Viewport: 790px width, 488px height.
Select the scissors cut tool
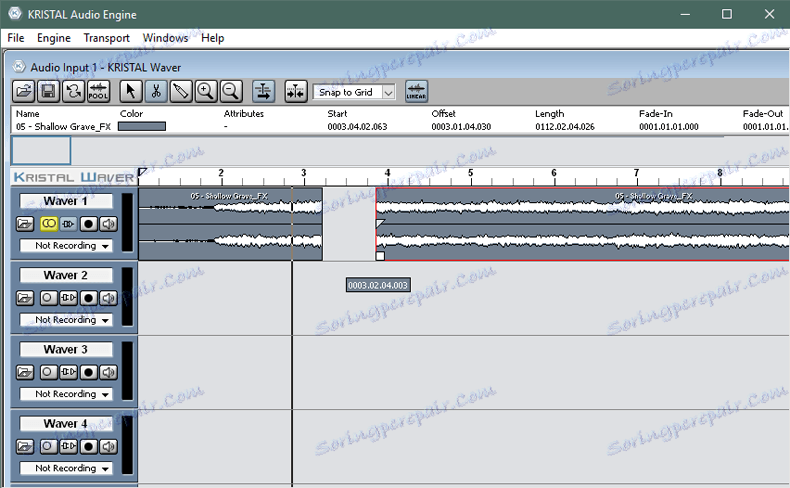pos(156,92)
